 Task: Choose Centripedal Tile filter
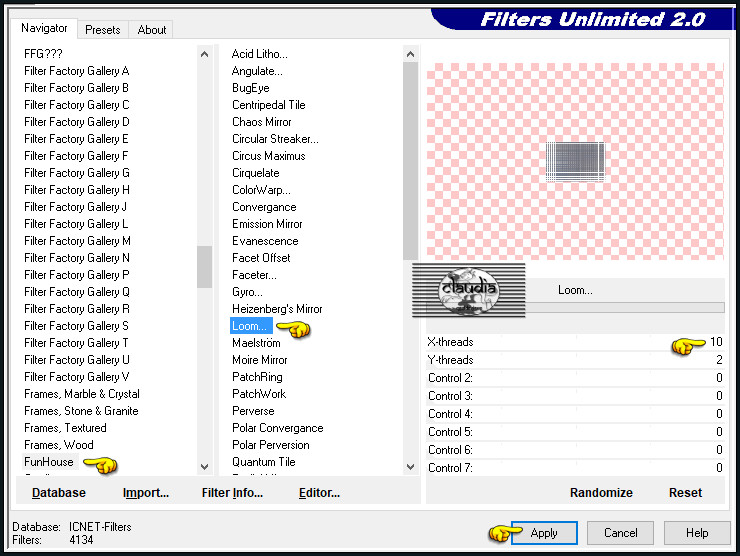click(x=269, y=105)
